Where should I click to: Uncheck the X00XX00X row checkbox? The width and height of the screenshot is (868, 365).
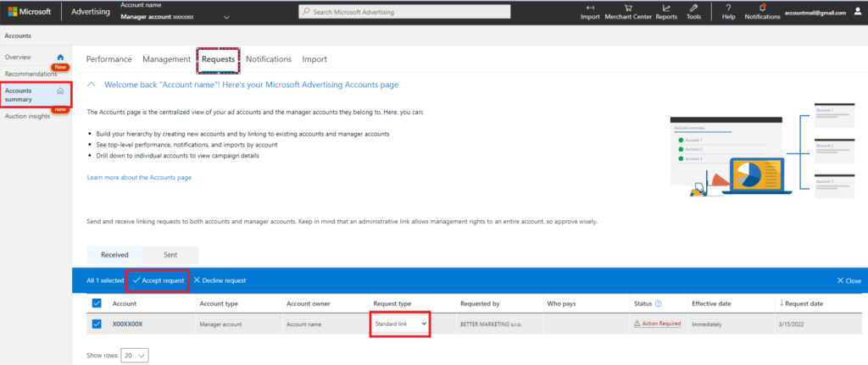97,324
